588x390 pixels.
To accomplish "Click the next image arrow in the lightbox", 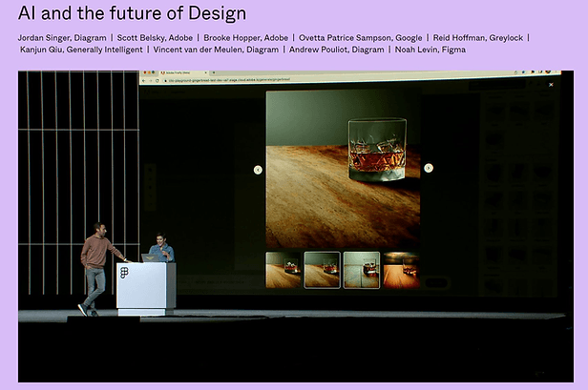I will (429, 168).
